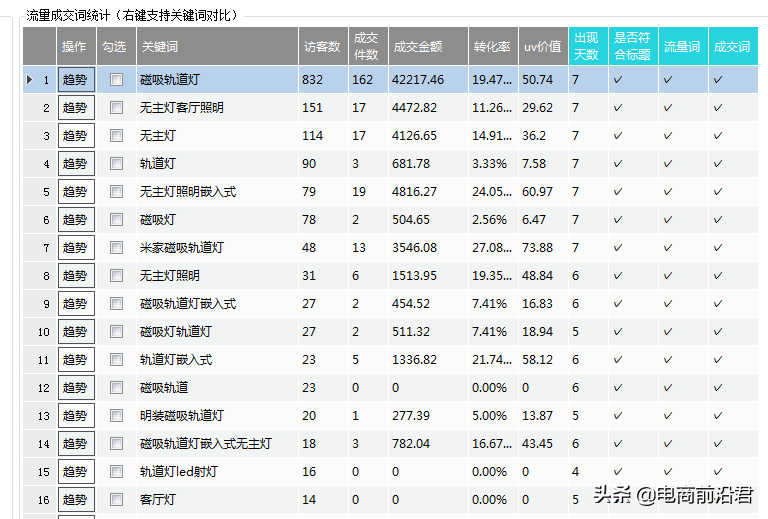
Task: Tick checkbox for 无主灯照明 row 8
Action: tap(117, 275)
